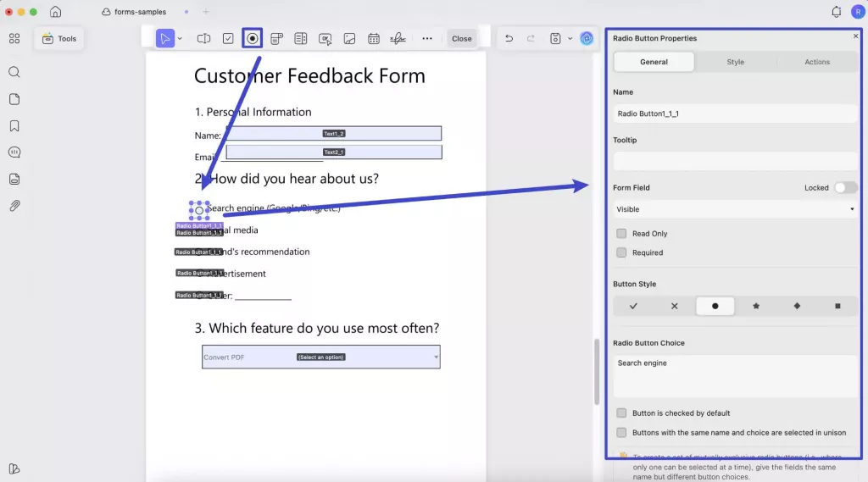Open the user profile avatar
The height and width of the screenshot is (482, 868).
(858, 12)
